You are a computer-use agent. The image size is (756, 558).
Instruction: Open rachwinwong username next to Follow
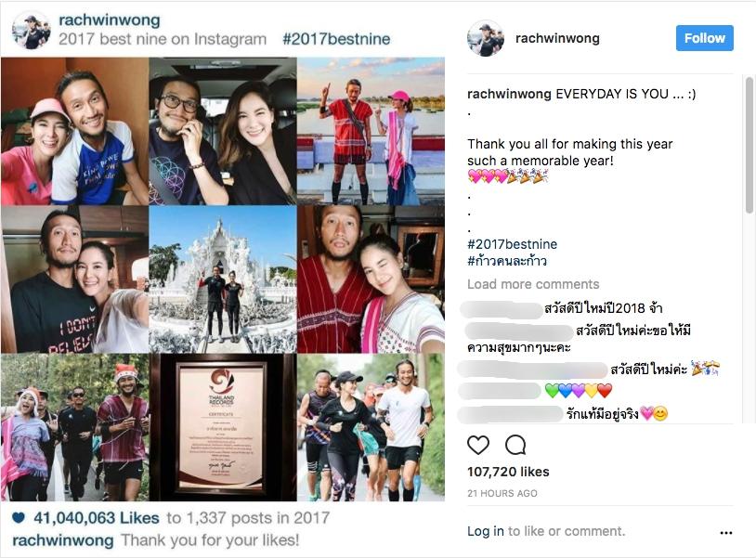pos(557,38)
